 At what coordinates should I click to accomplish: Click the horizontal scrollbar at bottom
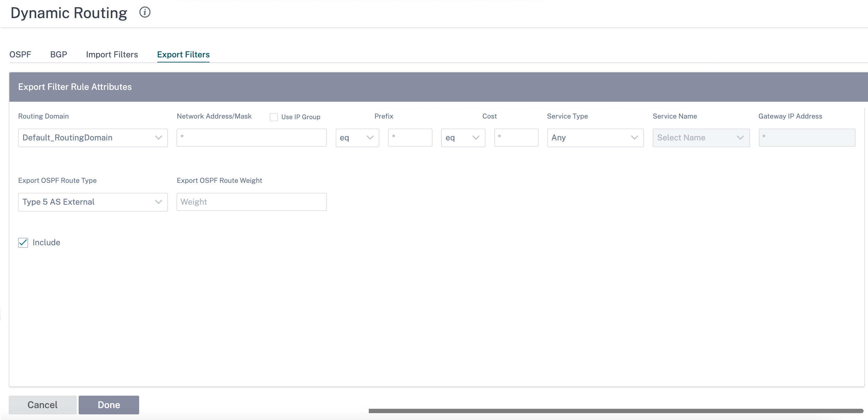(x=616, y=411)
